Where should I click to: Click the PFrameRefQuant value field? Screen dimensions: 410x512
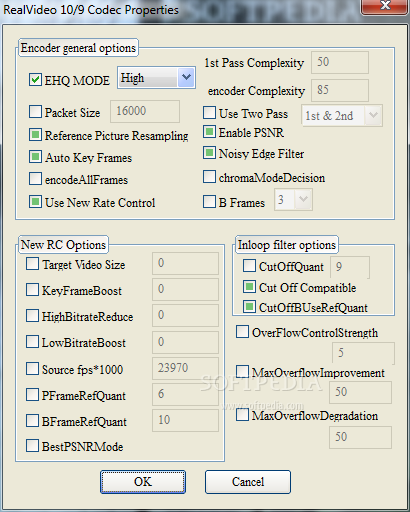pos(185,394)
